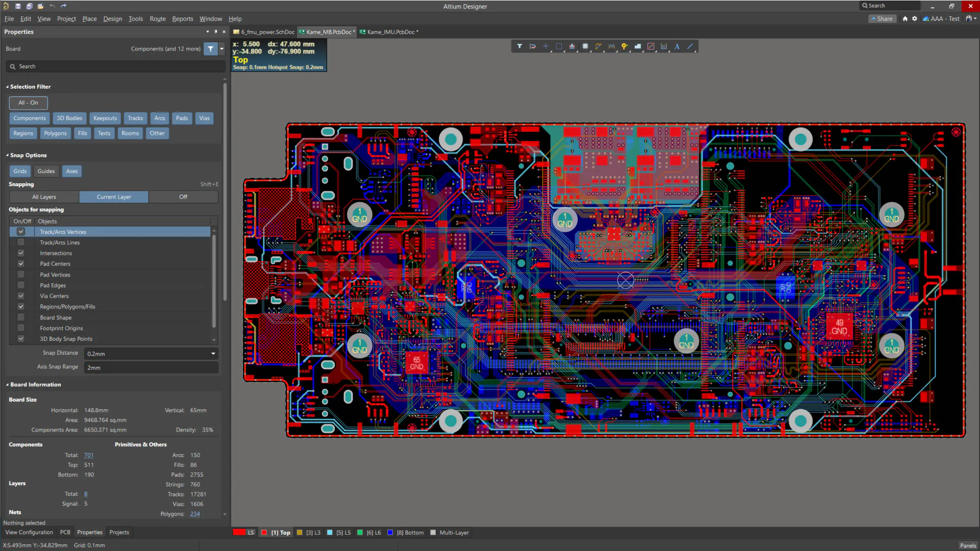Click the Open document folder icon
Screen dimensions: 980x551
coord(40,6)
